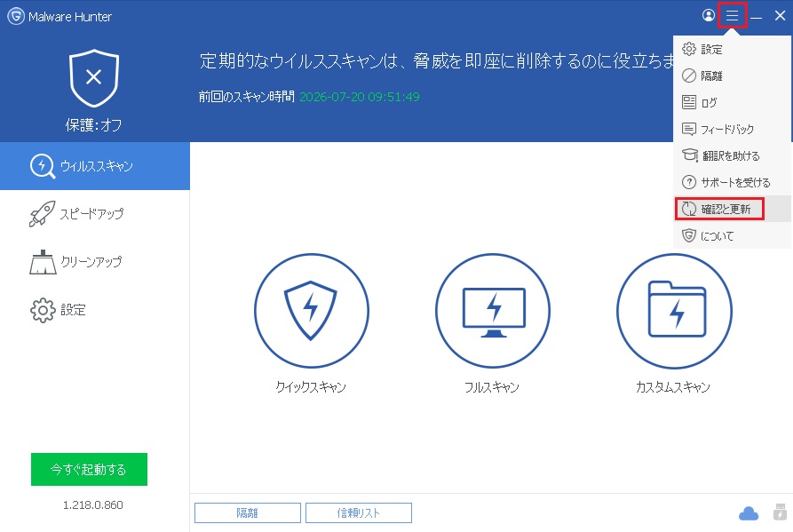This screenshot has width=793, height=532.
Task: Start the クイックスキャン shield scan
Action: (312, 311)
